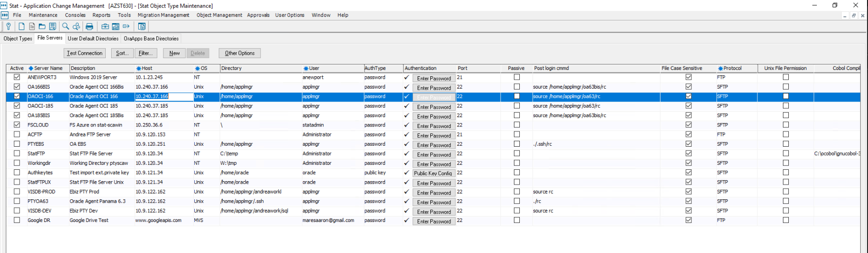Screen dimensions: 868x253
Task: Click the blank page new-document icon
Action: [21, 27]
